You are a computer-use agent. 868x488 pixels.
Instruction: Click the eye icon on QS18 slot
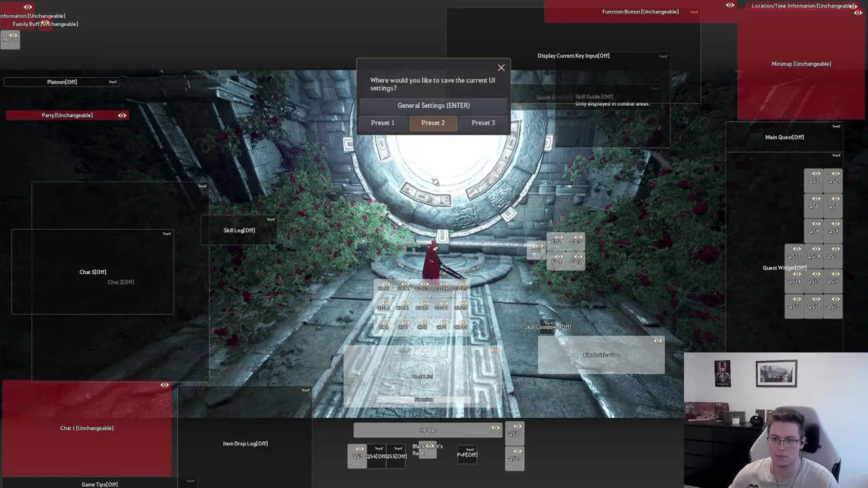click(816, 249)
